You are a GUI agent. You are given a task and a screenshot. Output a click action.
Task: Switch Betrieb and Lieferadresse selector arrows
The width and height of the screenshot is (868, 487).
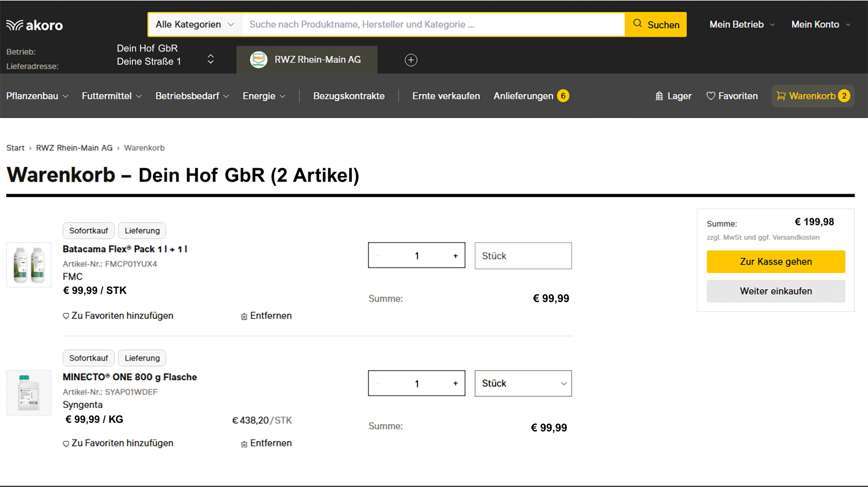210,59
